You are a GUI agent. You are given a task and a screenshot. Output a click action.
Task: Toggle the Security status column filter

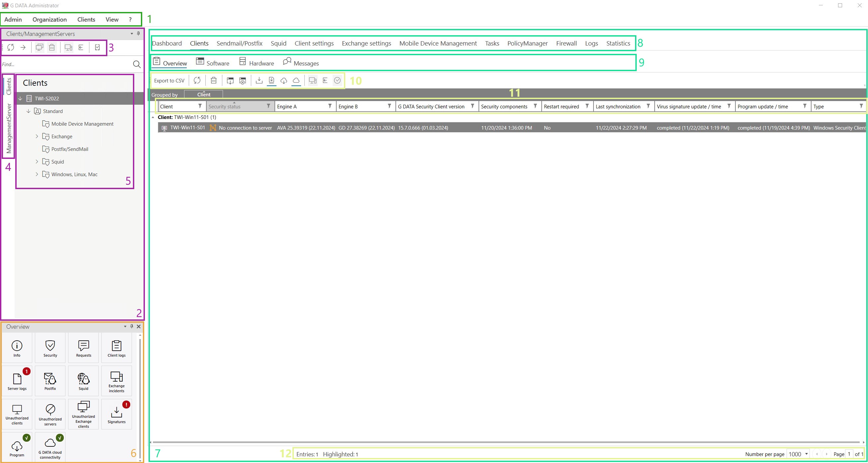tap(268, 106)
